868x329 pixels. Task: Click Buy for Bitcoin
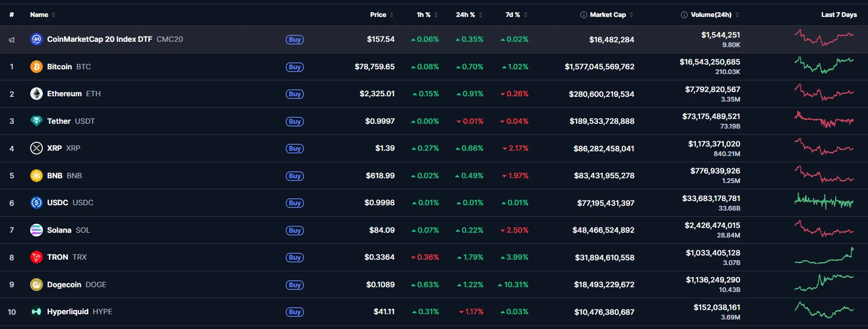point(295,67)
